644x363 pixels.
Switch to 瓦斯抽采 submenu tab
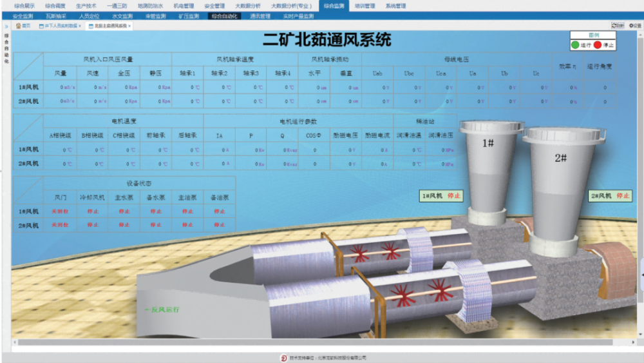[x=56, y=16]
